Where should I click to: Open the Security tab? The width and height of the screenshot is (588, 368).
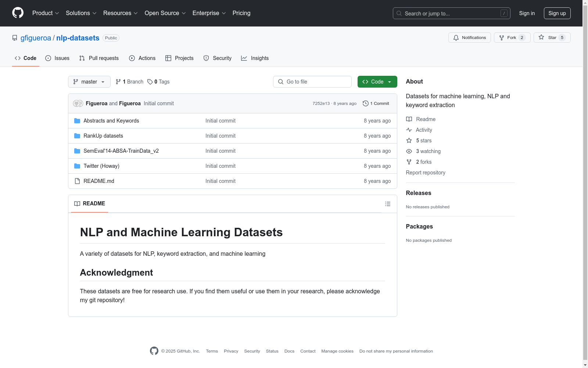[x=218, y=58]
